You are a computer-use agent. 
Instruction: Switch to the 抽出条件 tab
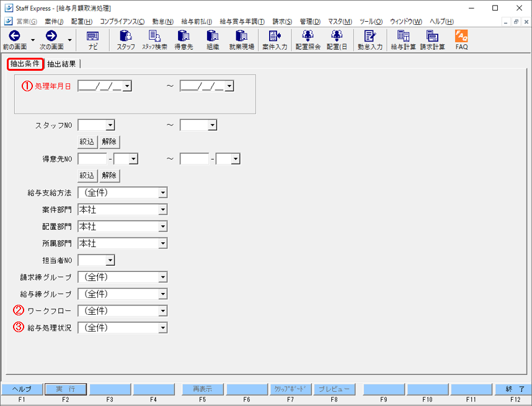coord(25,64)
